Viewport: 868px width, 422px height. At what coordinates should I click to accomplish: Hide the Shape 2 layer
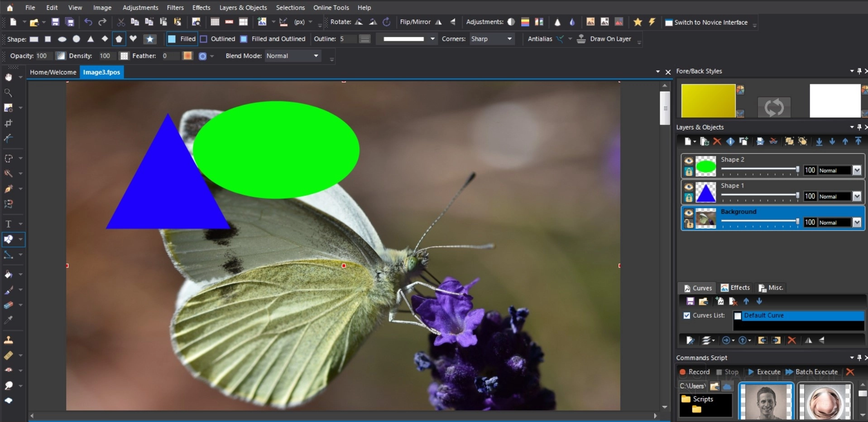coord(688,160)
